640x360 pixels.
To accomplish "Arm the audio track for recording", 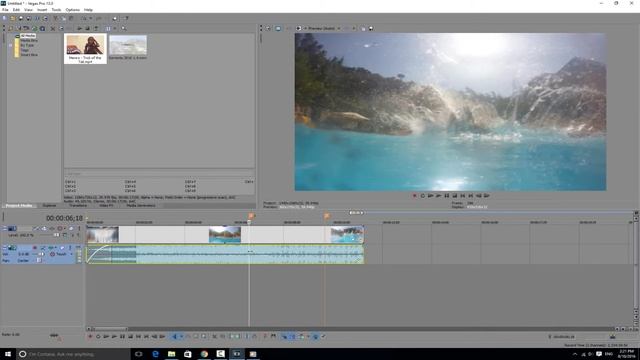I will tap(35, 248).
